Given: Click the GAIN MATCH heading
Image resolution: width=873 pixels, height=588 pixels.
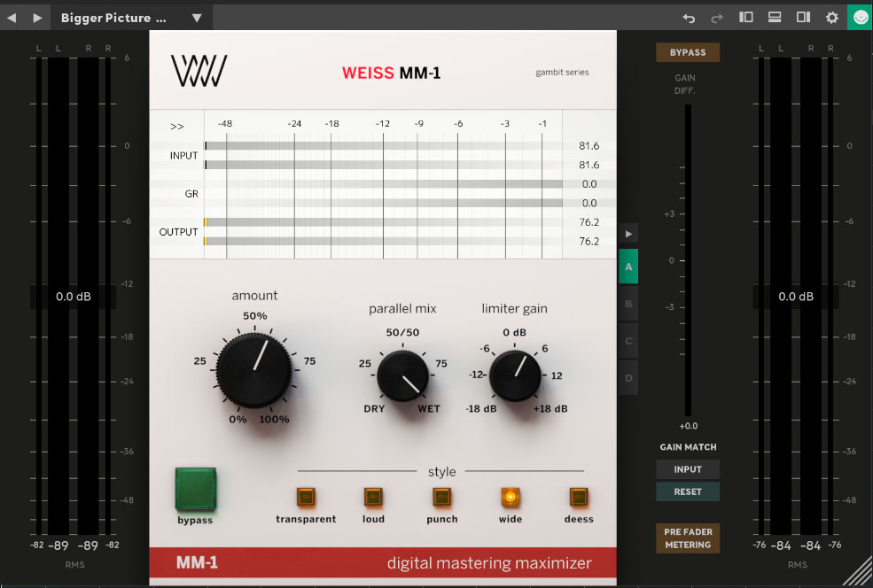Looking at the screenshot, I should [688, 447].
